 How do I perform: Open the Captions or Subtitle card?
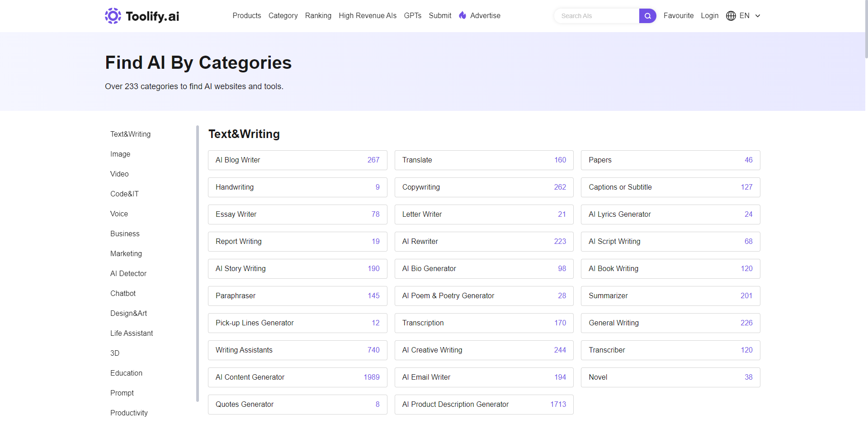[x=670, y=187]
